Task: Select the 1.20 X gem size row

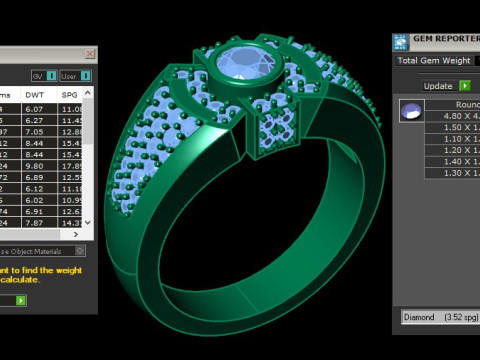Action: (453, 150)
